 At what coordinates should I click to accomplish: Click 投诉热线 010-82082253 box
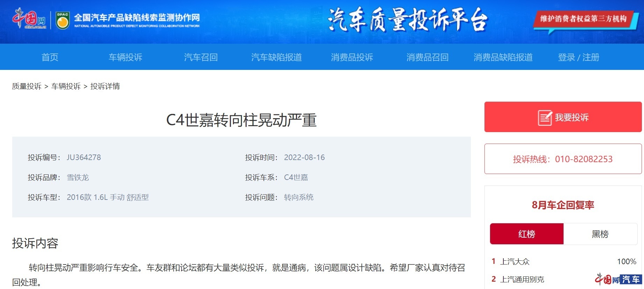(x=563, y=159)
